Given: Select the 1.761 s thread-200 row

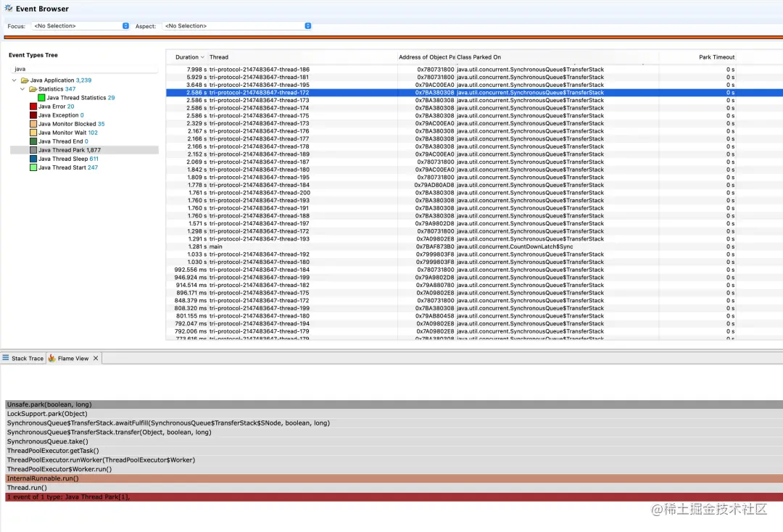Looking at the screenshot, I should click(x=474, y=193).
